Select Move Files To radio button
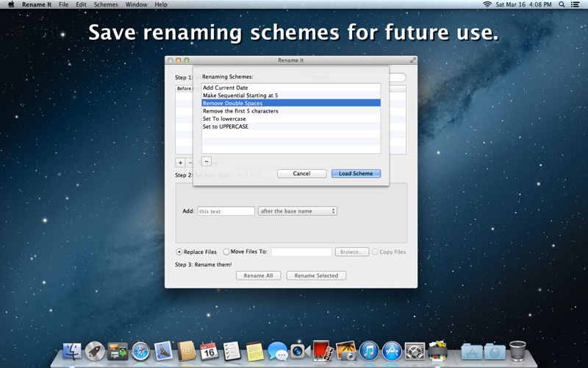The height and width of the screenshot is (368, 588). [226, 252]
